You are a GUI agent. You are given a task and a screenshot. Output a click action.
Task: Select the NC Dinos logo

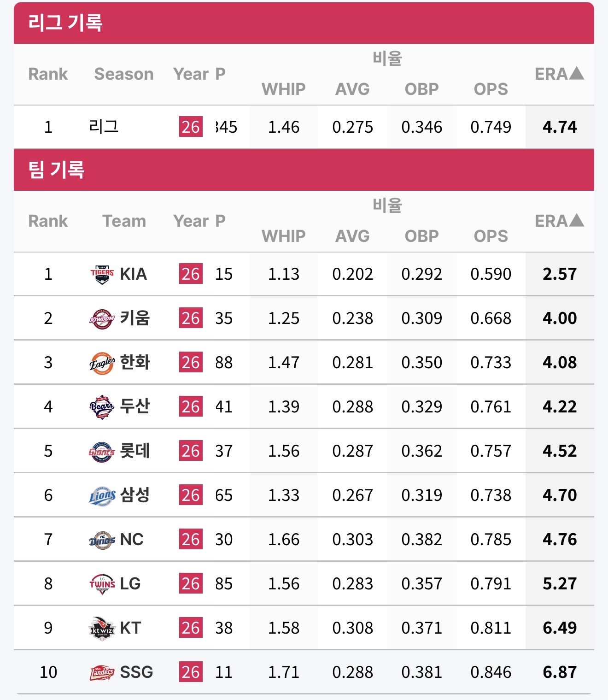coord(102,540)
